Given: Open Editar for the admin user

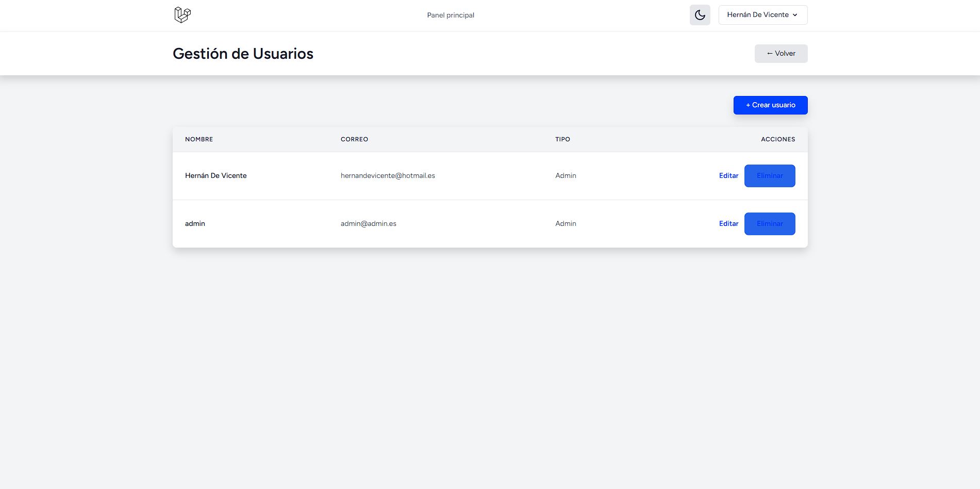Looking at the screenshot, I should tap(728, 224).
